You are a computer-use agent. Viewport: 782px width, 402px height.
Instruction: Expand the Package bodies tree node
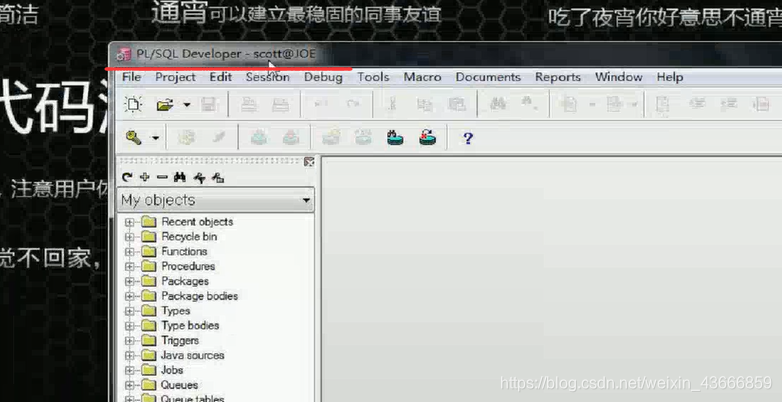(x=130, y=297)
